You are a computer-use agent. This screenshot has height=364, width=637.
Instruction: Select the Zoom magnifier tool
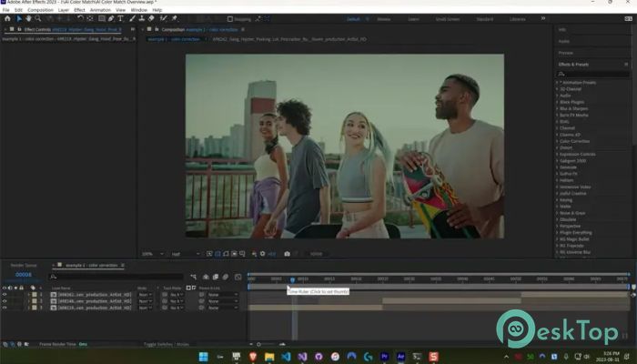pyautogui.click(x=37, y=18)
